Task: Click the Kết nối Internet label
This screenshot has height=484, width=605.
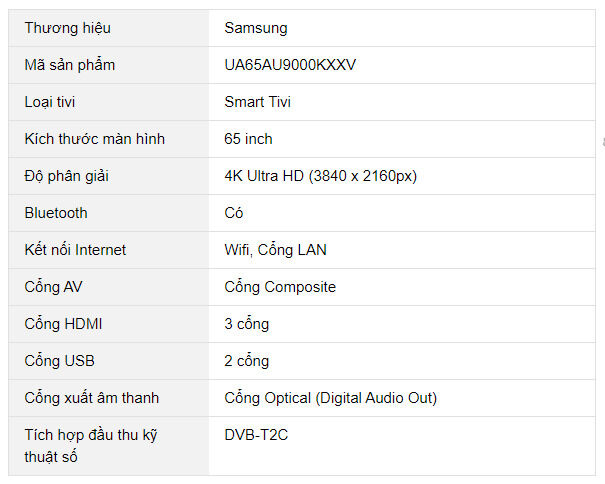Action: [75, 250]
